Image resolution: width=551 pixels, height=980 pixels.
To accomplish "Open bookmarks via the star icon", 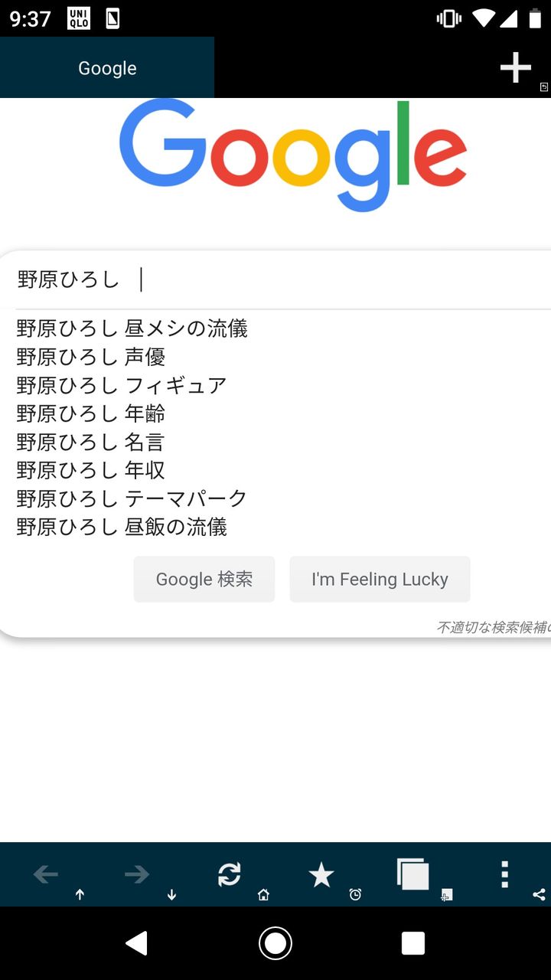I will point(321,874).
